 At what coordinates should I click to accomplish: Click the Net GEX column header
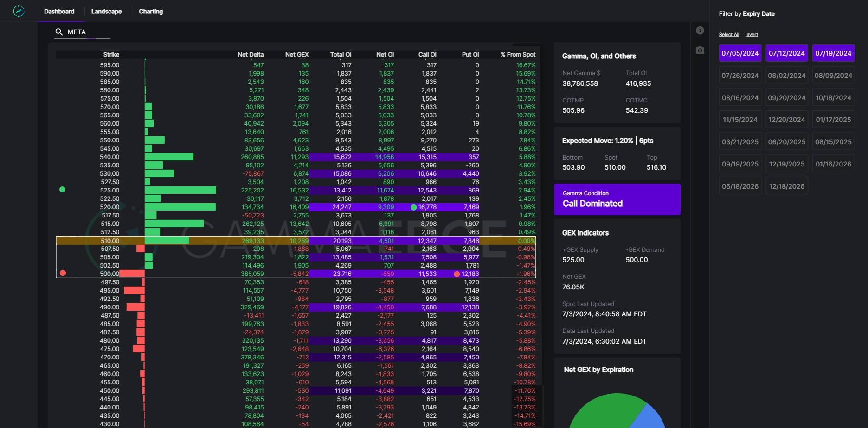pyautogui.click(x=297, y=54)
